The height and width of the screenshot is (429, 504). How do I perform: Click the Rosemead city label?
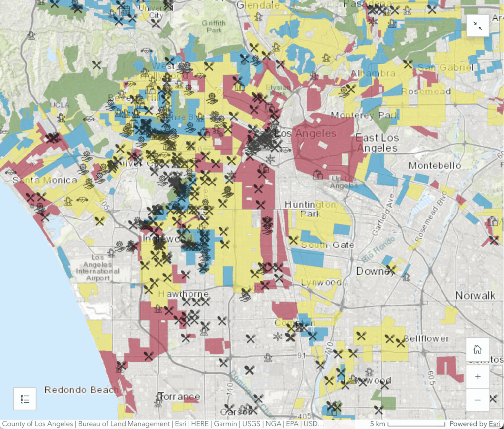pos(426,92)
